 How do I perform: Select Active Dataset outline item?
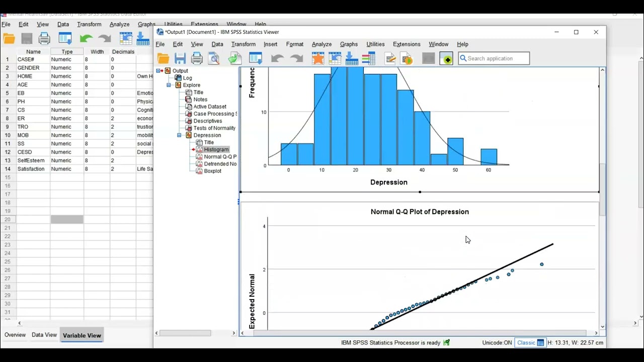point(210,107)
